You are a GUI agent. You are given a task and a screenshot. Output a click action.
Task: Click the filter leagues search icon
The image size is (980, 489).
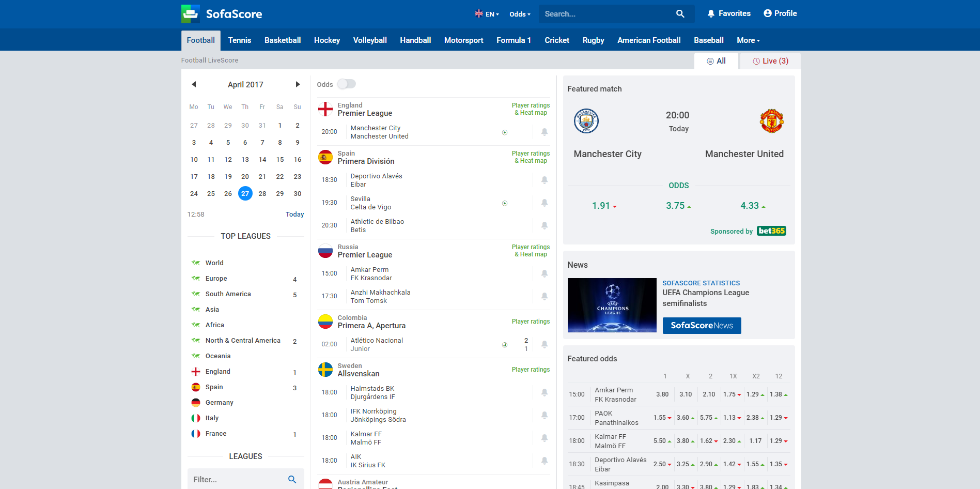tap(292, 480)
